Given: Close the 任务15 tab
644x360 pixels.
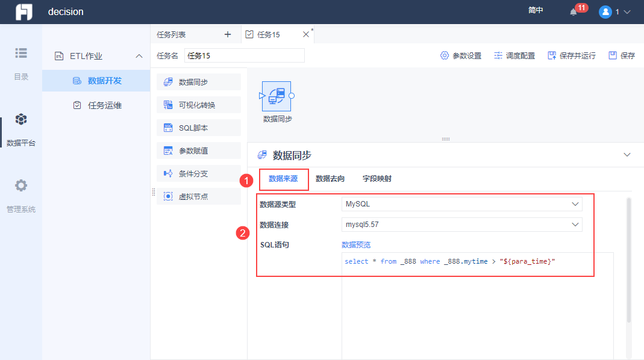Looking at the screenshot, I should pyautogui.click(x=305, y=34).
